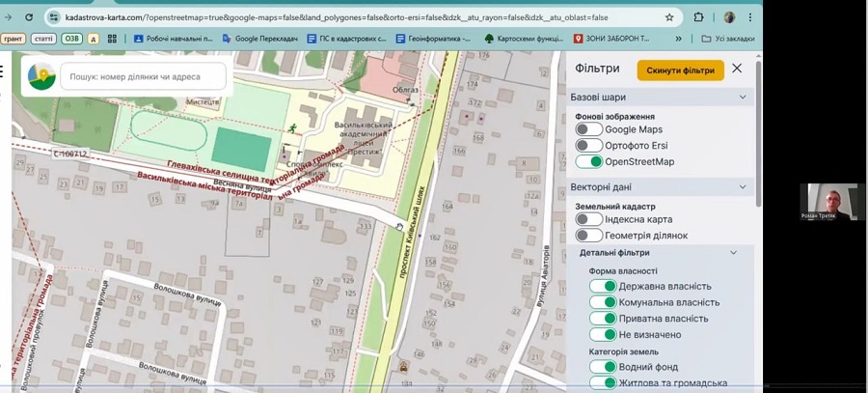Show more bookmarks chevron
This screenshot has width=868, height=393.
(x=678, y=39)
